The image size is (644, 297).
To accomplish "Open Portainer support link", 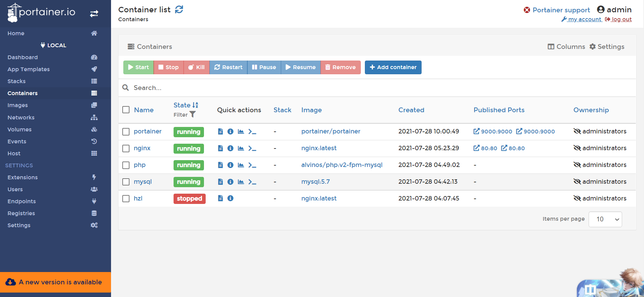I will (x=557, y=10).
